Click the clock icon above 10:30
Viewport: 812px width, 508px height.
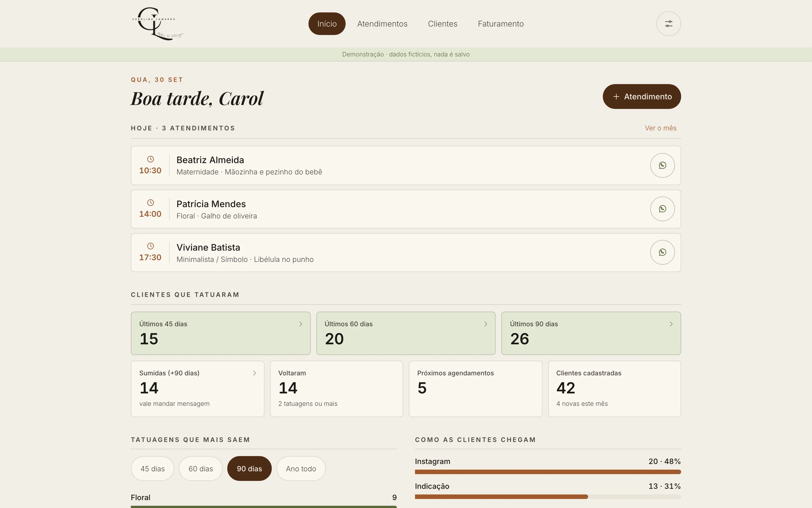tap(150, 159)
